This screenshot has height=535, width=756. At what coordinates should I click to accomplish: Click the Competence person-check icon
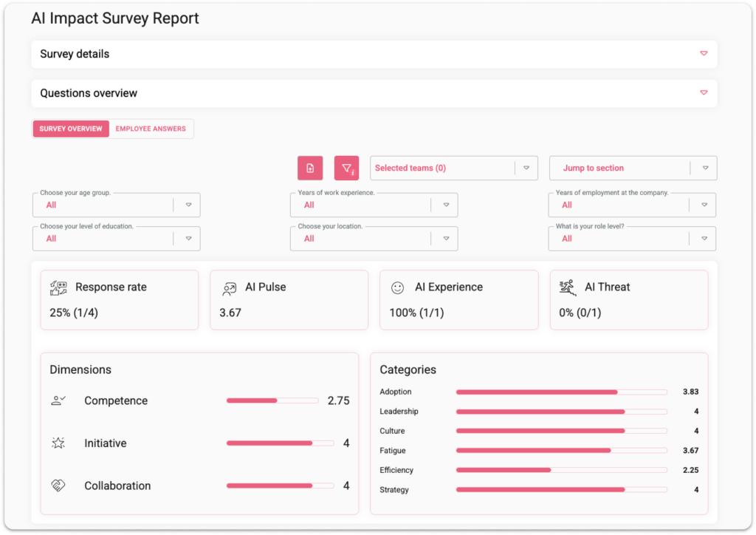[x=58, y=401]
